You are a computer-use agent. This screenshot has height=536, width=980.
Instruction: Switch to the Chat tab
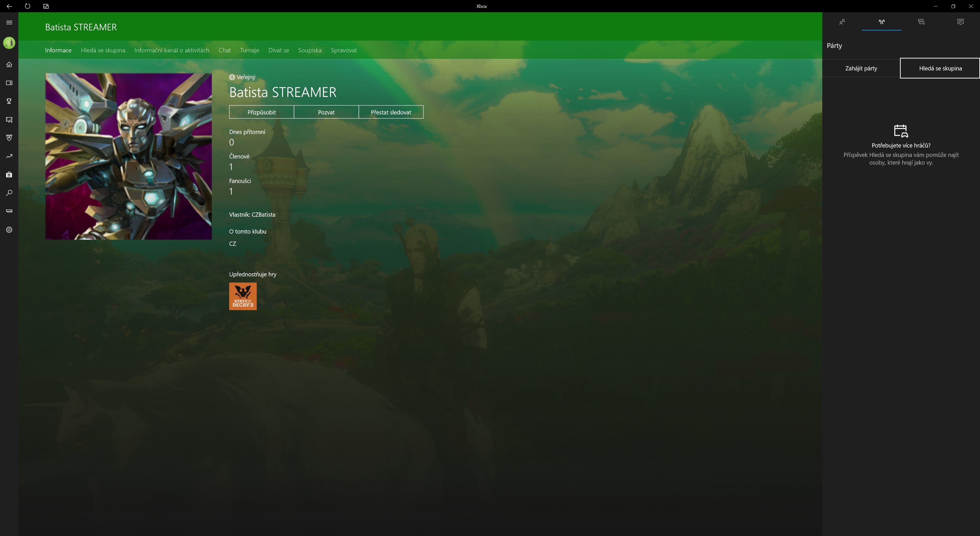coord(225,50)
